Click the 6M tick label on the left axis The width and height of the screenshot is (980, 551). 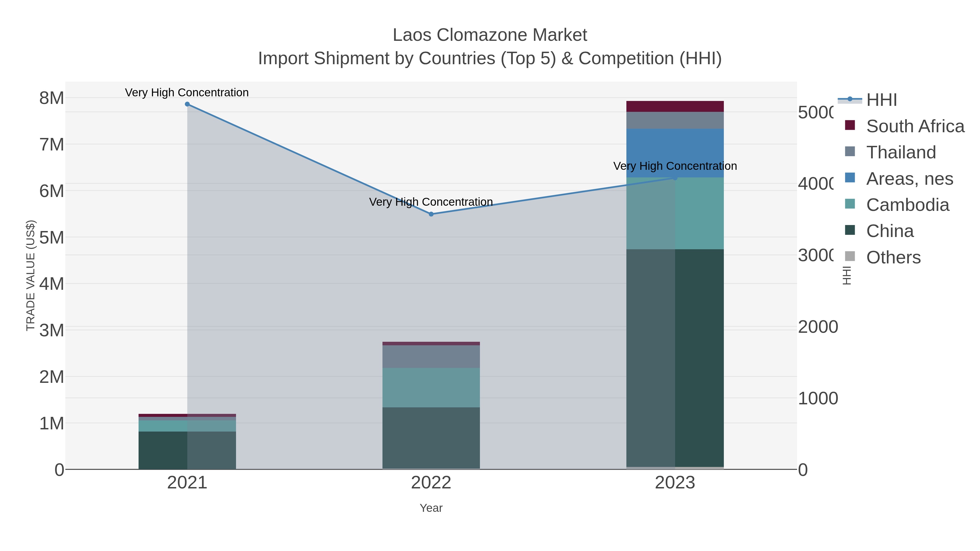[x=52, y=191]
